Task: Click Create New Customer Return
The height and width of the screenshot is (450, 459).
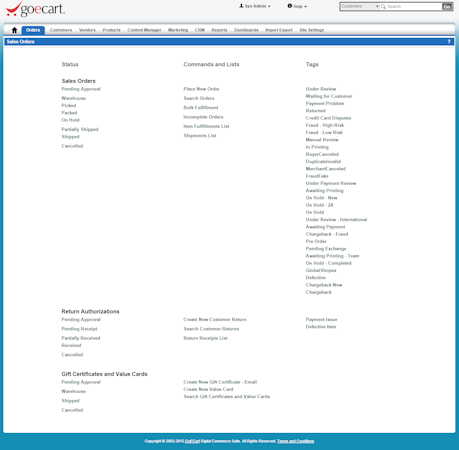Action: 215,320
